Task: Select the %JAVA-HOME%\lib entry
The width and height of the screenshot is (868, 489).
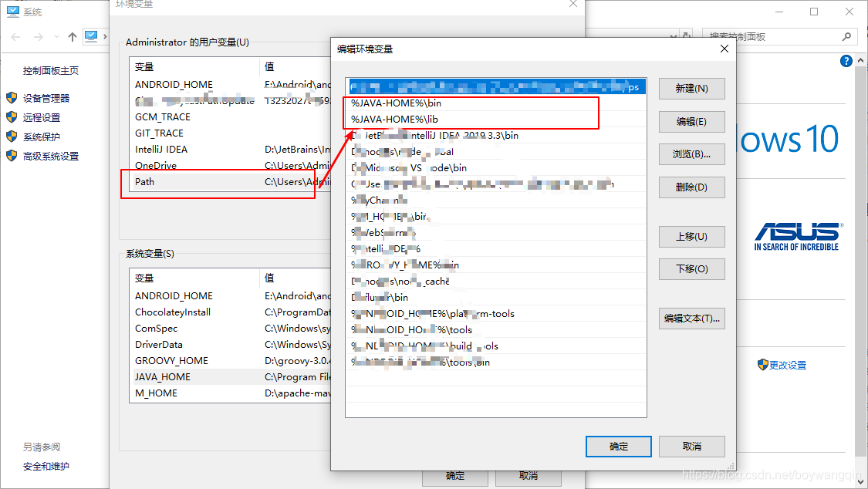Action: pos(496,119)
